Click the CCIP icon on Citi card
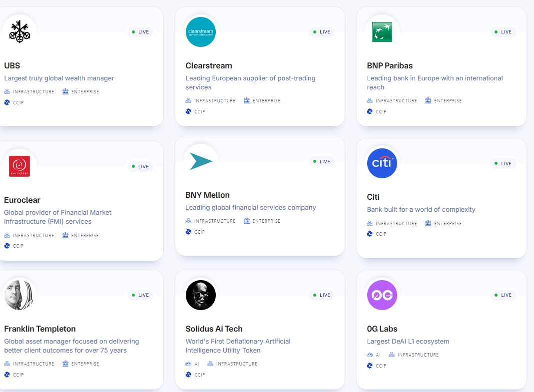This screenshot has height=392, width=534. point(370,234)
